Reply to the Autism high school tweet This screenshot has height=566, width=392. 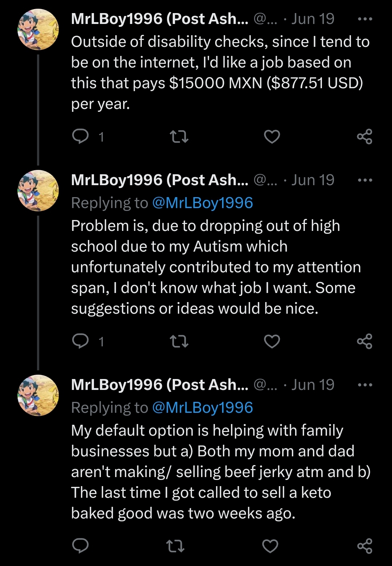[81, 341]
